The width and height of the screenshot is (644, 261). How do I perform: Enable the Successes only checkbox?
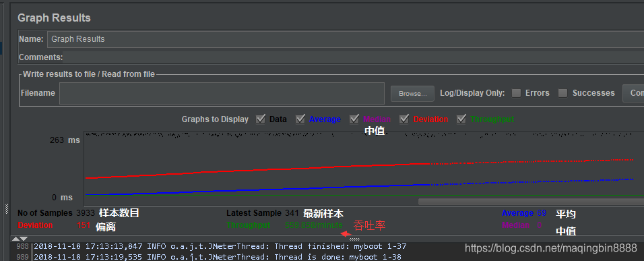(x=562, y=93)
